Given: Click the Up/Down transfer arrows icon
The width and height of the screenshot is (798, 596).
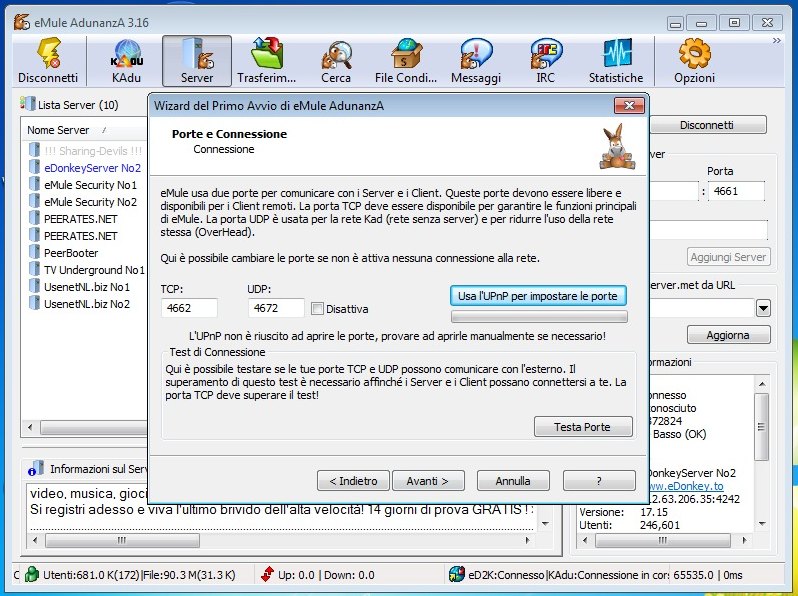Looking at the screenshot, I should 267,574.
